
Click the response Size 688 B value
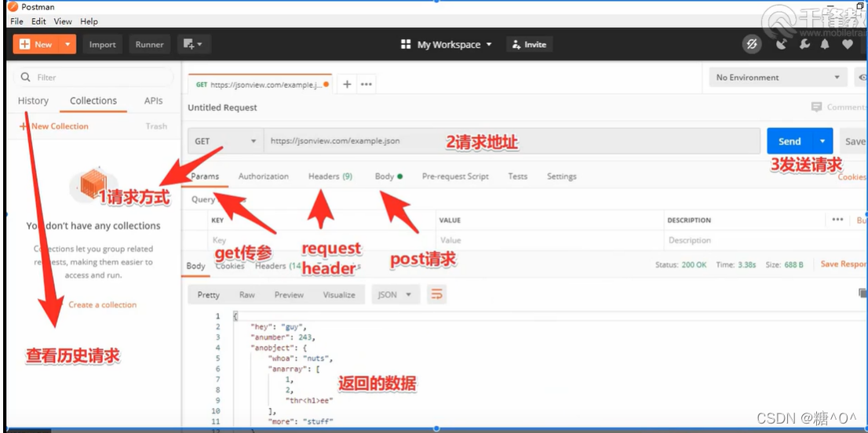tap(793, 265)
